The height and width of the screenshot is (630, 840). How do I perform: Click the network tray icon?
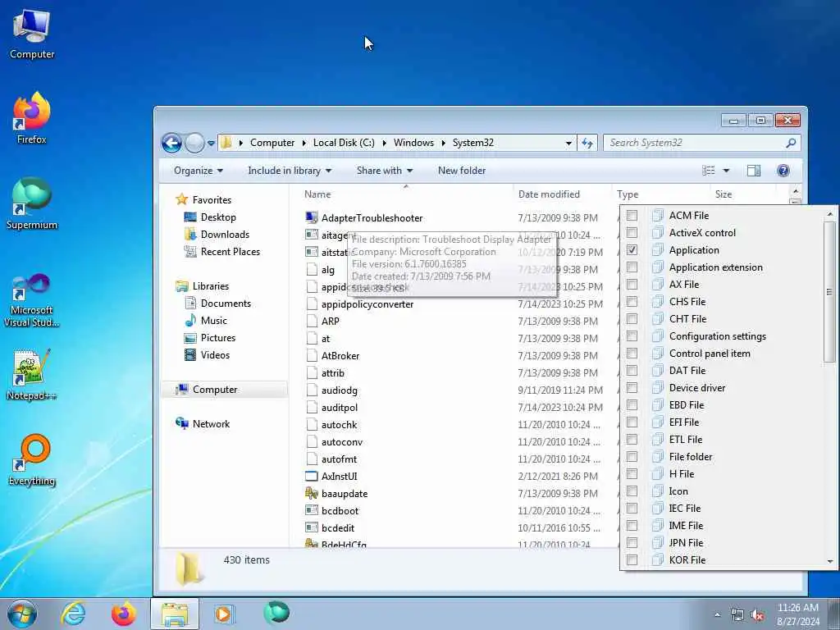(x=737, y=615)
